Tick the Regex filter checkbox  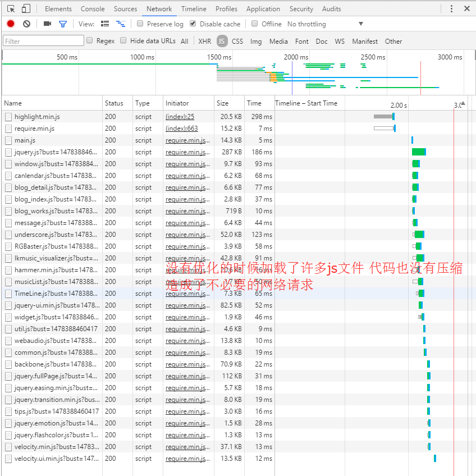point(89,40)
